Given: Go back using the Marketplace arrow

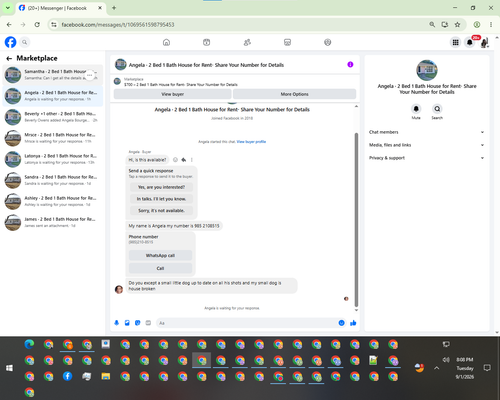Looking at the screenshot, I should point(9,58).
